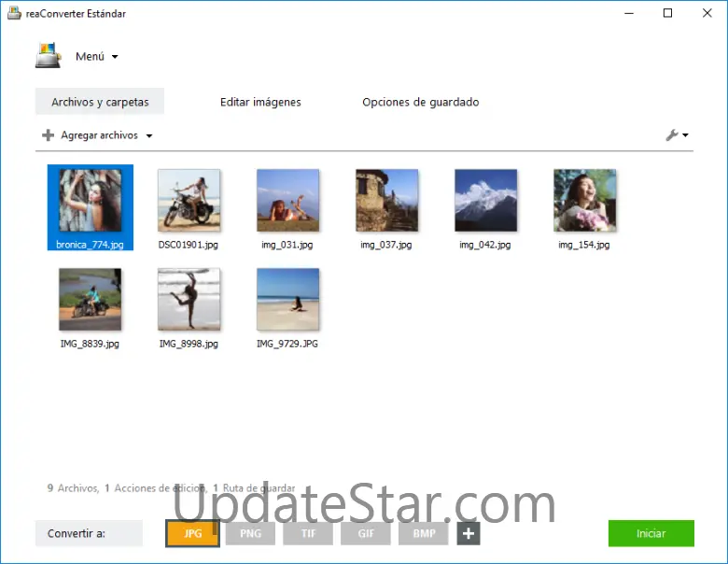Choose PNG output format
This screenshot has height=564, width=728.
coord(250,533)
